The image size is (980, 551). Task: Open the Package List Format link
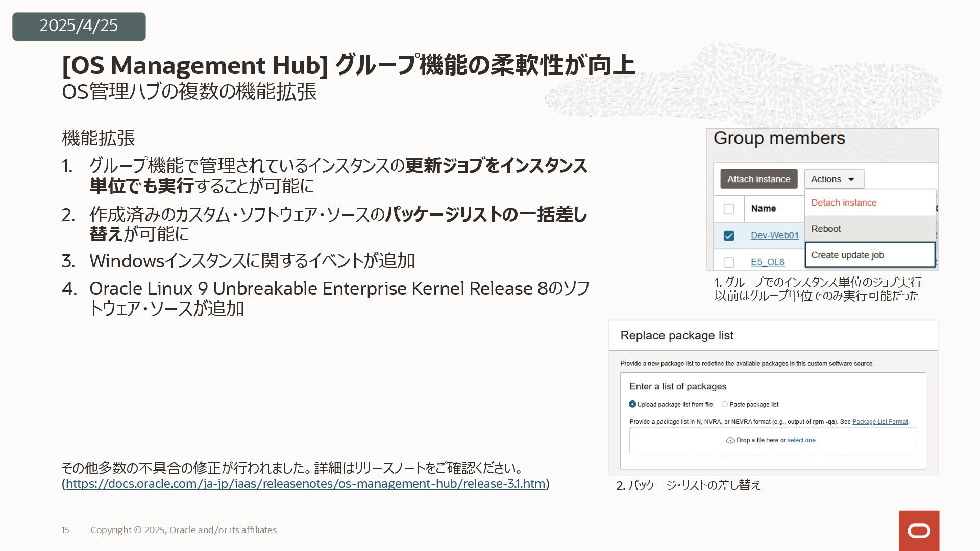coord(880,422)
